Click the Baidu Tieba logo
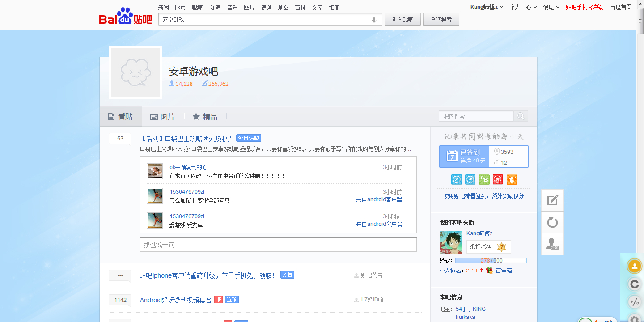 click(126, 16)
